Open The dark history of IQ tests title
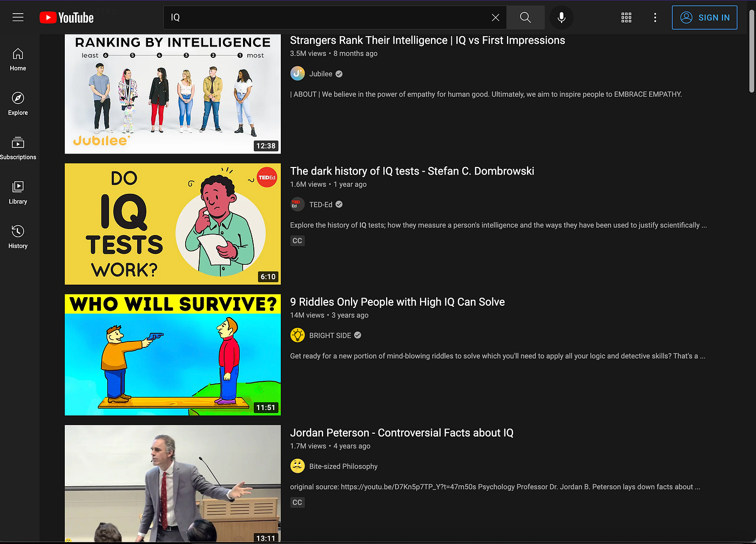 pos(412,171)
